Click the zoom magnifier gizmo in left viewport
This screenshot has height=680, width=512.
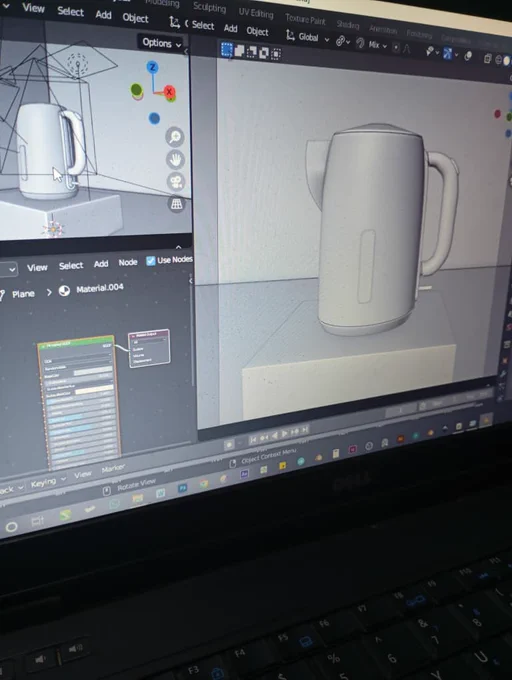click(175, 137)
